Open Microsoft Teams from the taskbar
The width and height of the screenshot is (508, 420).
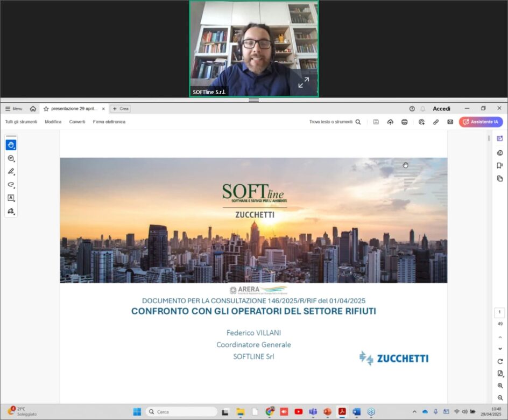click(x=313, y=412)
